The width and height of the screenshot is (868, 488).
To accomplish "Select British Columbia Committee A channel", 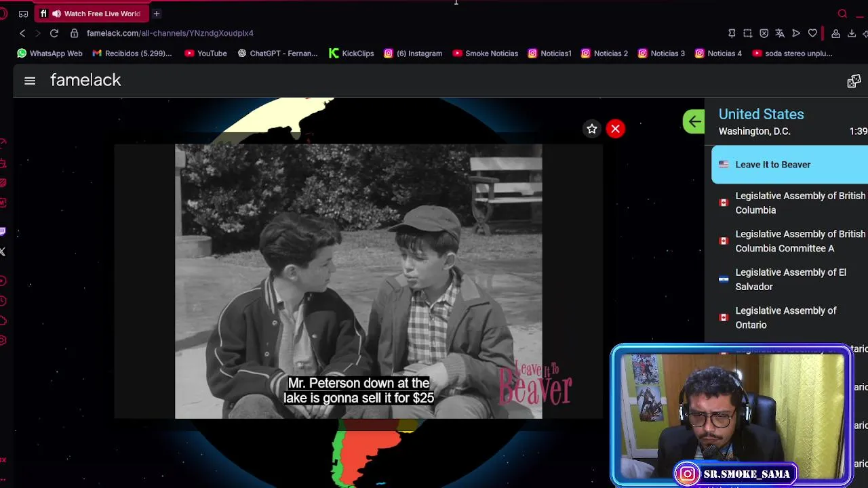I will (789, 241).
